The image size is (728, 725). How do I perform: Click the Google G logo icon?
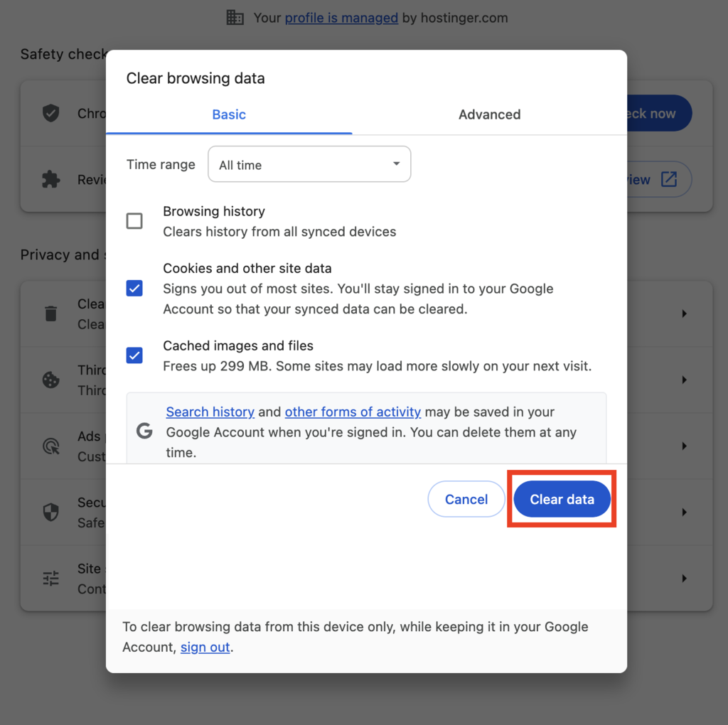tap(144, 431)
